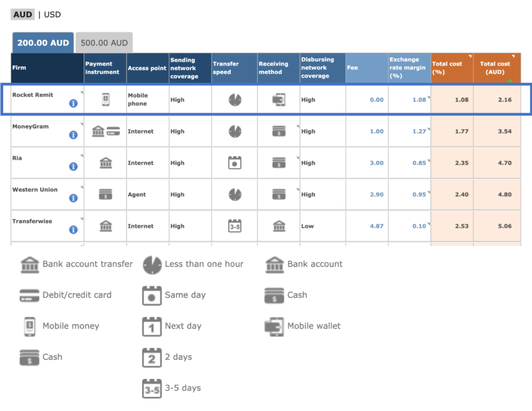
Task: Click Rocket Remit total cost 2.16
Action: click(x=504, y=100)
